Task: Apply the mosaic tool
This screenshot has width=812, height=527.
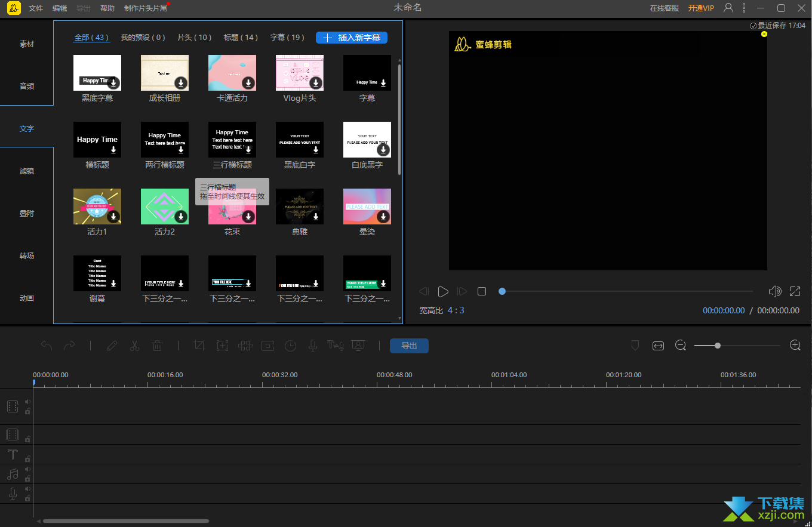Action: point(245,346)
